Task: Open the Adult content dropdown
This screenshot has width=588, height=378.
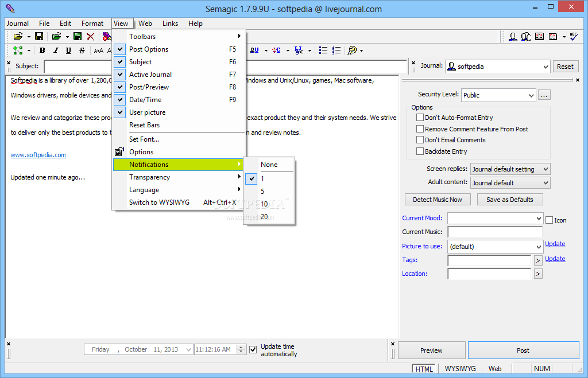Action: click(x=546, y=183)
